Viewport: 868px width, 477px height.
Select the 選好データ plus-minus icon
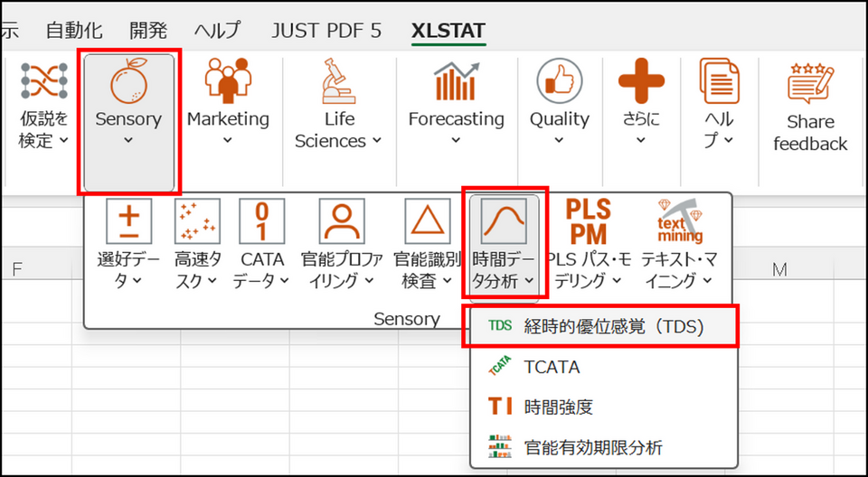point(128,221)
